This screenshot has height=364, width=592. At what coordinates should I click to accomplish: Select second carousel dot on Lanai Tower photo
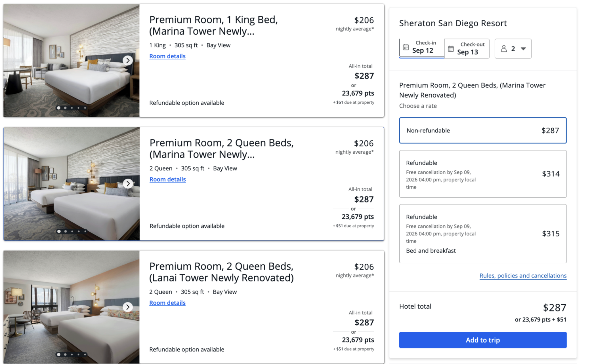65,354
